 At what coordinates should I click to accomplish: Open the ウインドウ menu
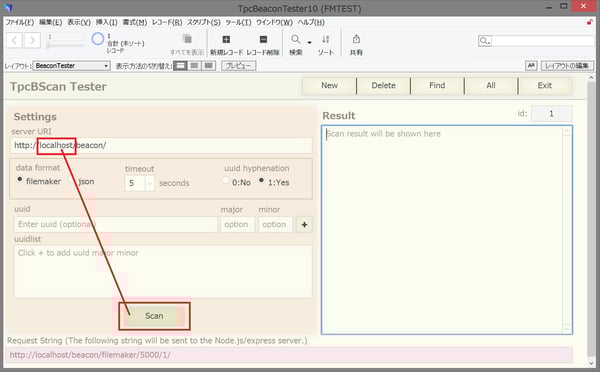274,22
